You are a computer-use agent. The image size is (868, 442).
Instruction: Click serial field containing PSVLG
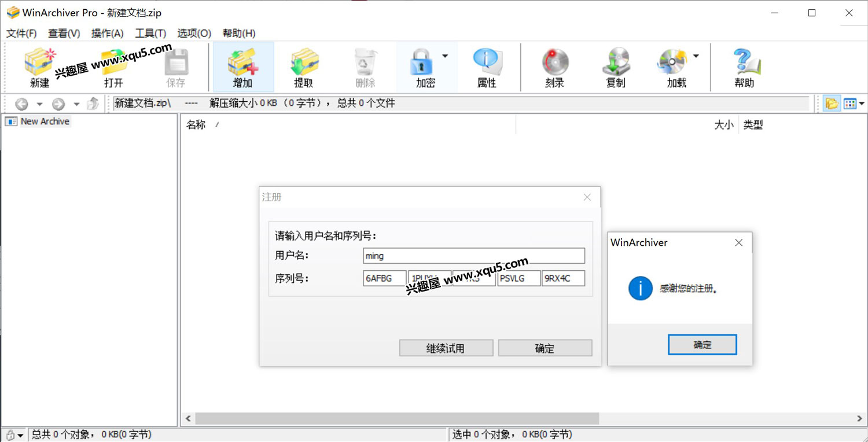[x=518, y=278]
